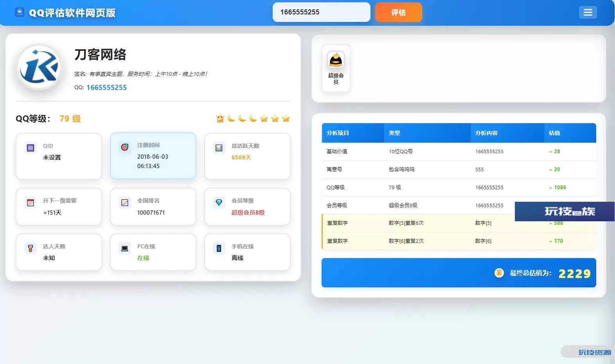The width and height of the screenshot is (615, 364).
Task: Click the 离线 status text
Action: point(237,258)
